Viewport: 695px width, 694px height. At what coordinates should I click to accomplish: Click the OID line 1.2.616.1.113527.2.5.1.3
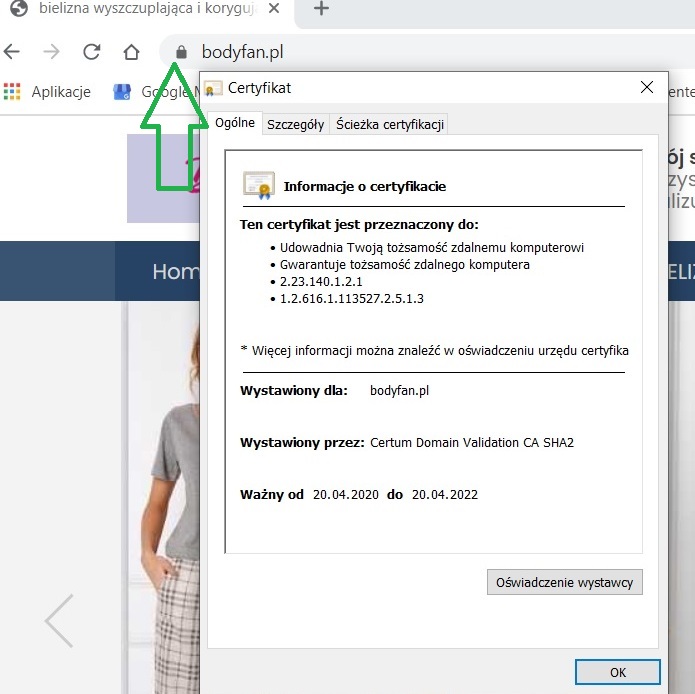351,299
